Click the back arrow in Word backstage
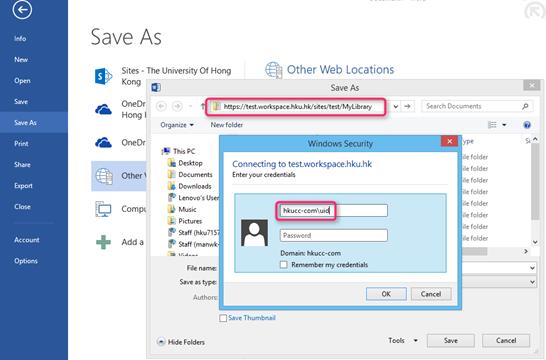Image resolution: width=546 pixels, height=360 pixels. [x=22, y=9]
